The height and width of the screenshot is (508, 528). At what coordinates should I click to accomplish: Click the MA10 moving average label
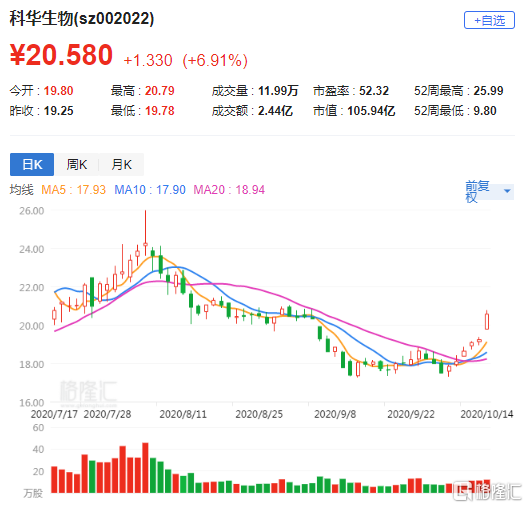[x=150, y=190]
